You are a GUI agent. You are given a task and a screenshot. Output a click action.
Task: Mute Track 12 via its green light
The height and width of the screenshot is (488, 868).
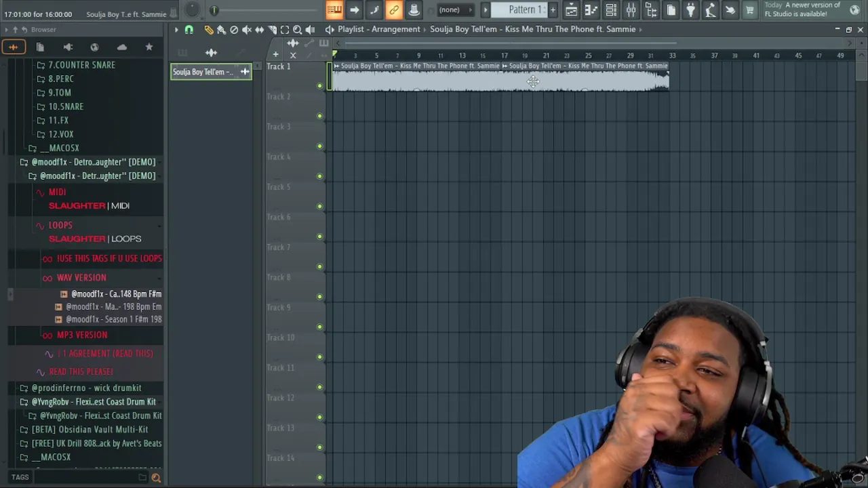pos(319,418)
